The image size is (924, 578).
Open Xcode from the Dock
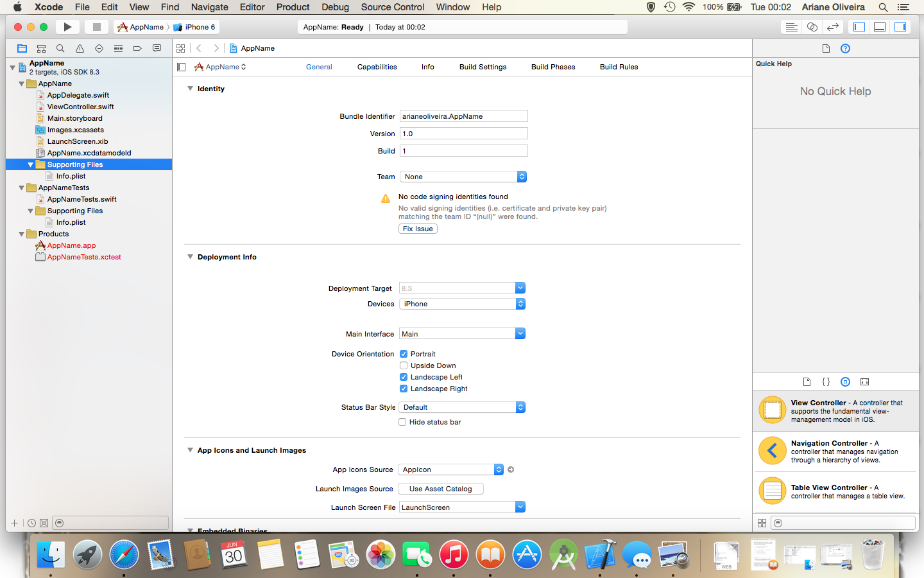(601, 554)
